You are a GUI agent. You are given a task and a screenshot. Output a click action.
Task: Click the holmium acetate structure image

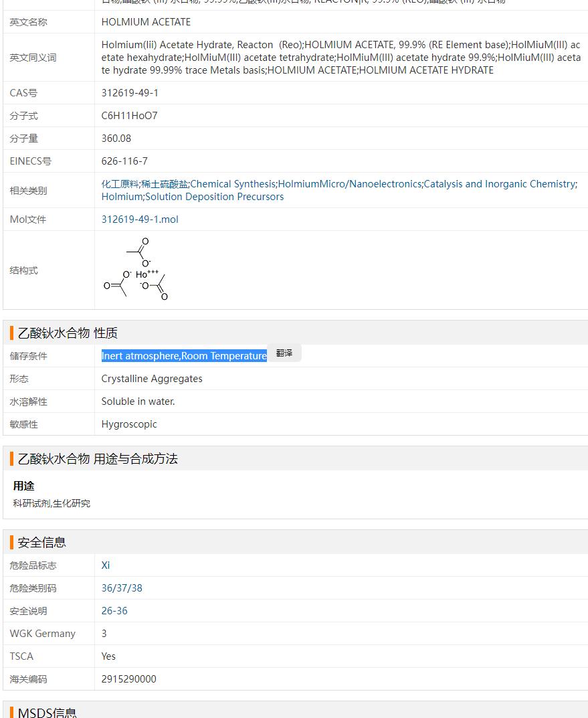[x=136, y=270]
